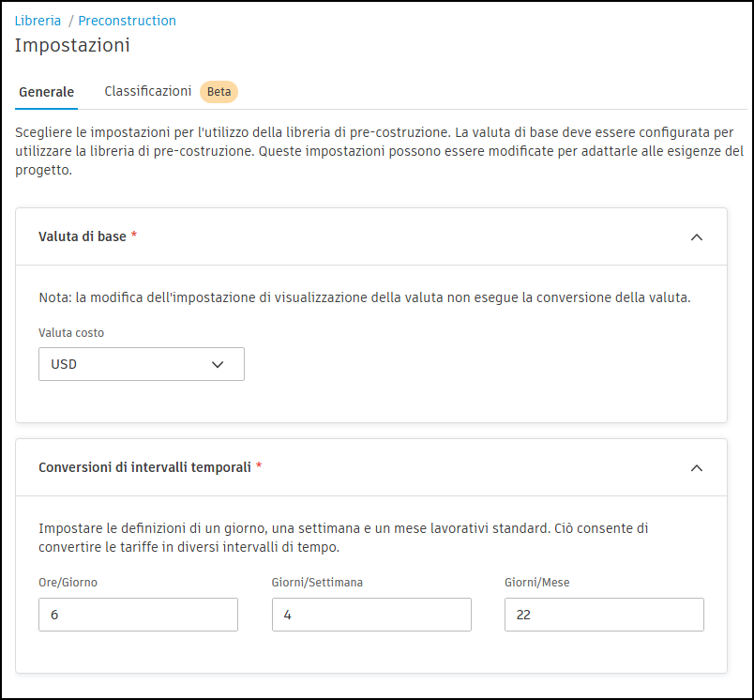Click the Giorni/Settimana input showing 4
The height and width of the screenshot is (700, 754).
coord(371,615)
